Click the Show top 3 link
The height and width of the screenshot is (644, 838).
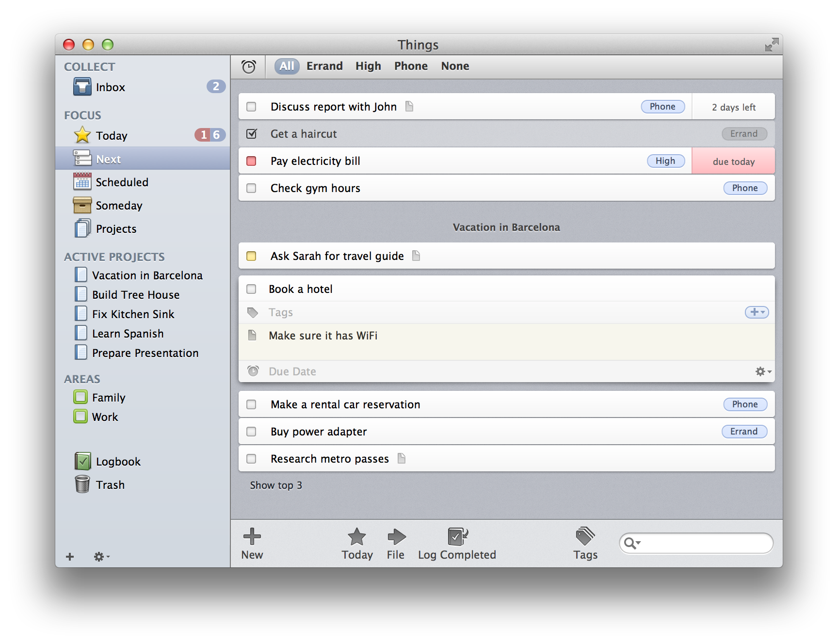(x=276, y=485)
